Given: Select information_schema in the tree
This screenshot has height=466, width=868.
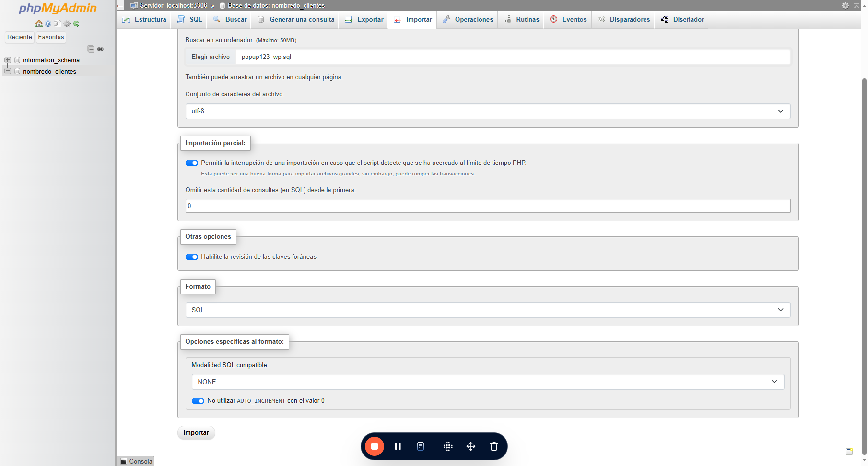Looking at the screenshot, I should click(51, 60).
